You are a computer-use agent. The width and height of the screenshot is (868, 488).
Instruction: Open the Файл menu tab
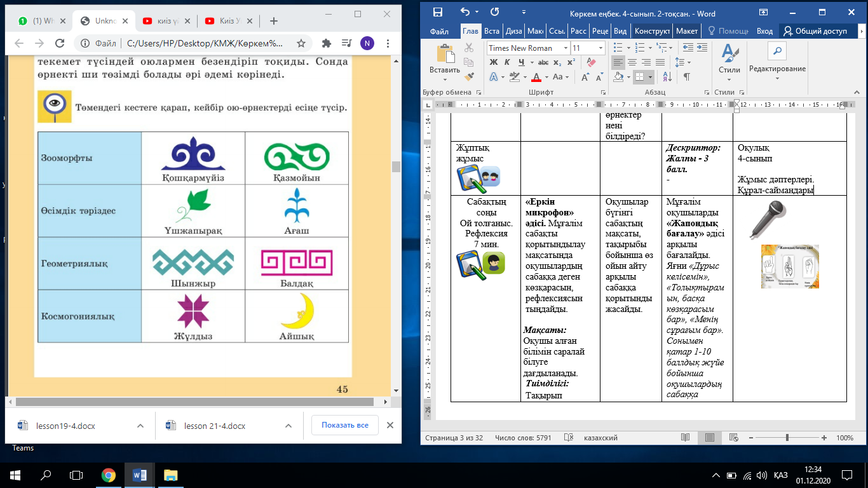point(439,31)
